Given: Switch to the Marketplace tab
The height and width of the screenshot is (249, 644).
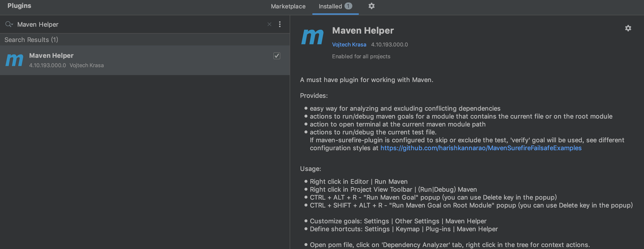Looking at the screenshot, I should 288,6.
